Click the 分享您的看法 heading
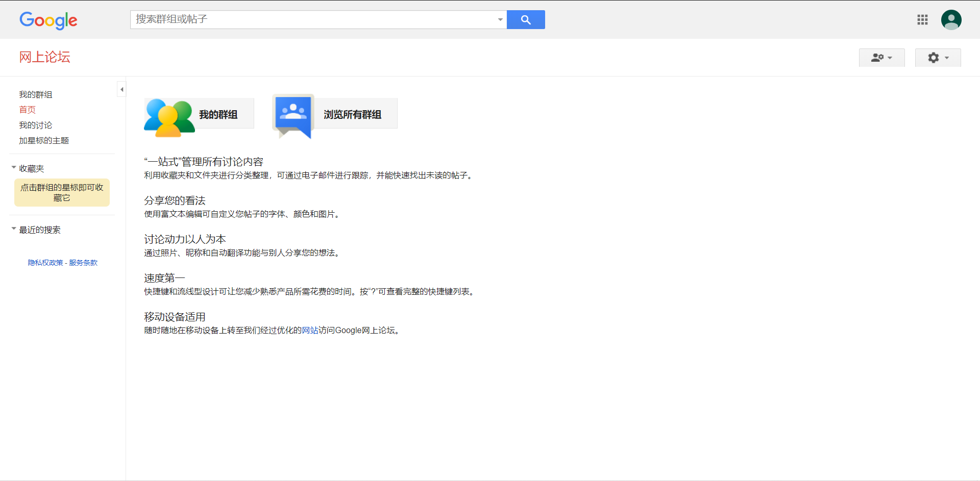The width and height of the screenshot is (980, 481). pos(175,200)
